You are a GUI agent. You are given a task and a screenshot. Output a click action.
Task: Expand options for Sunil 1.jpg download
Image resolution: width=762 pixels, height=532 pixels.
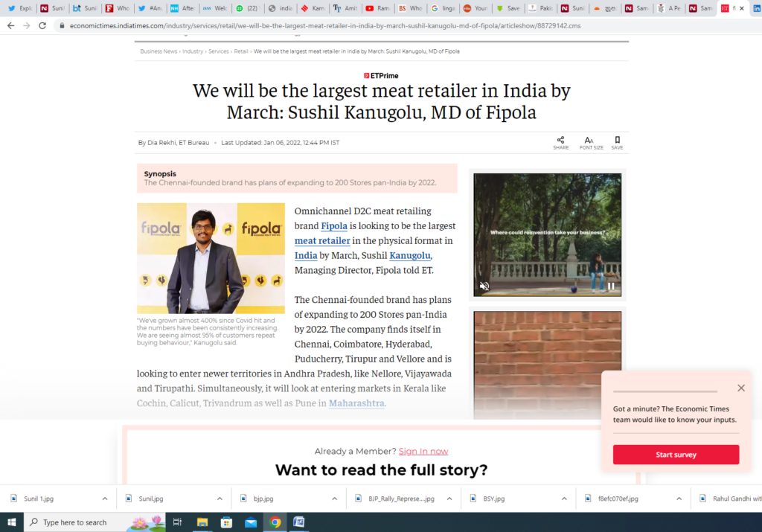coord(105,499)
